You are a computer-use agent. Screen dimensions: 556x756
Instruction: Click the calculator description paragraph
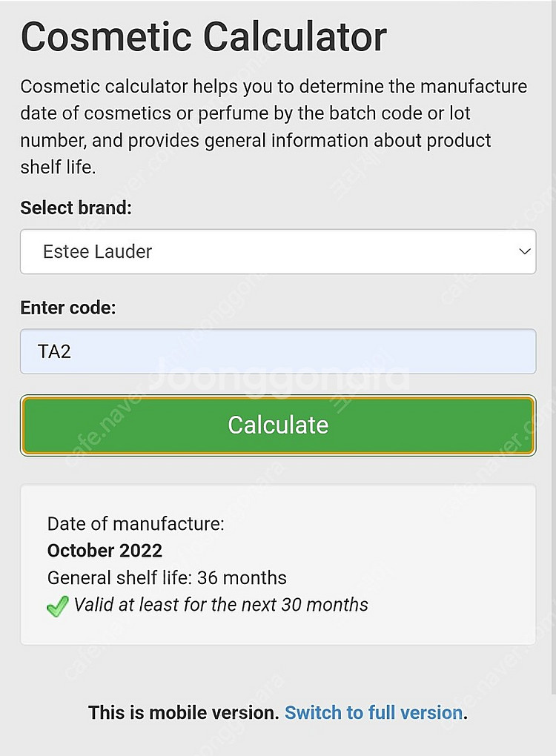pos(273,127)
